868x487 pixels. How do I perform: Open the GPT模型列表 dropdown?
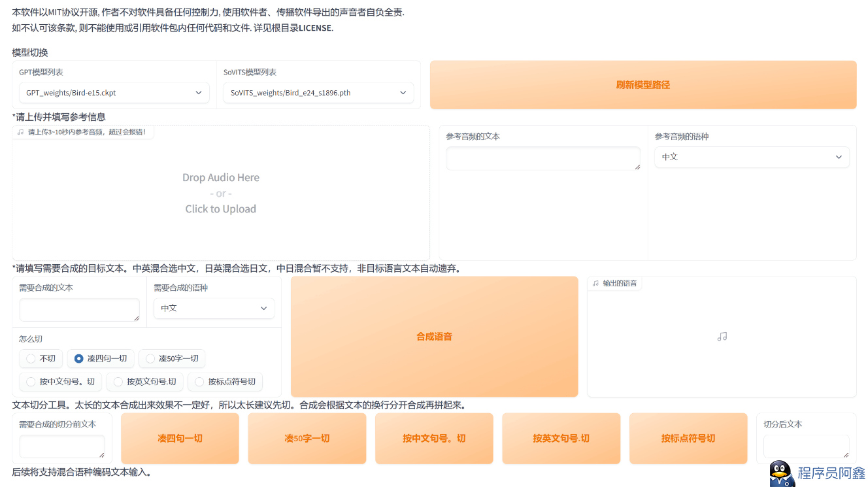[114, 93]
